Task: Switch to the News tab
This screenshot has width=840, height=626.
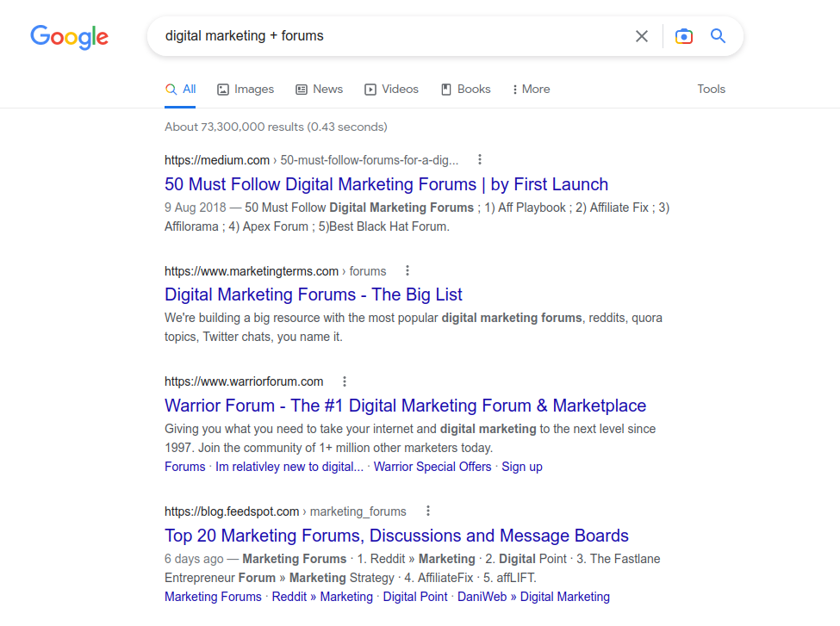Action: coord(320,90)
